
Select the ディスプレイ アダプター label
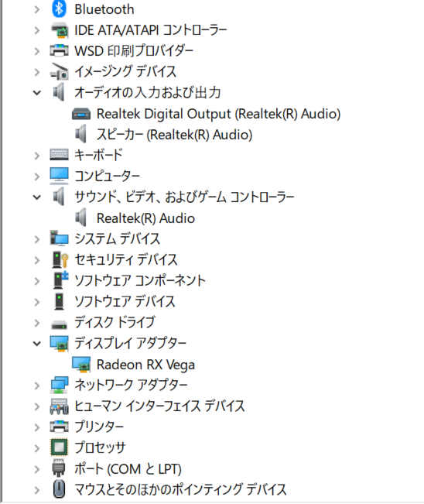click(x=131, y=343)
